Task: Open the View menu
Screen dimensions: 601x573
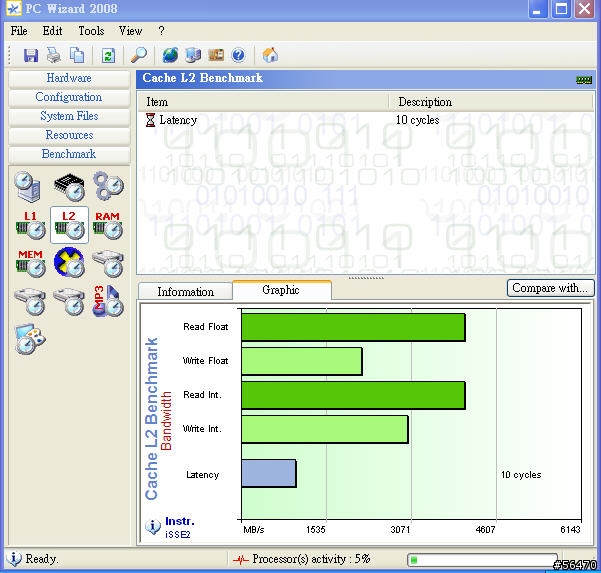Action: 130,31
